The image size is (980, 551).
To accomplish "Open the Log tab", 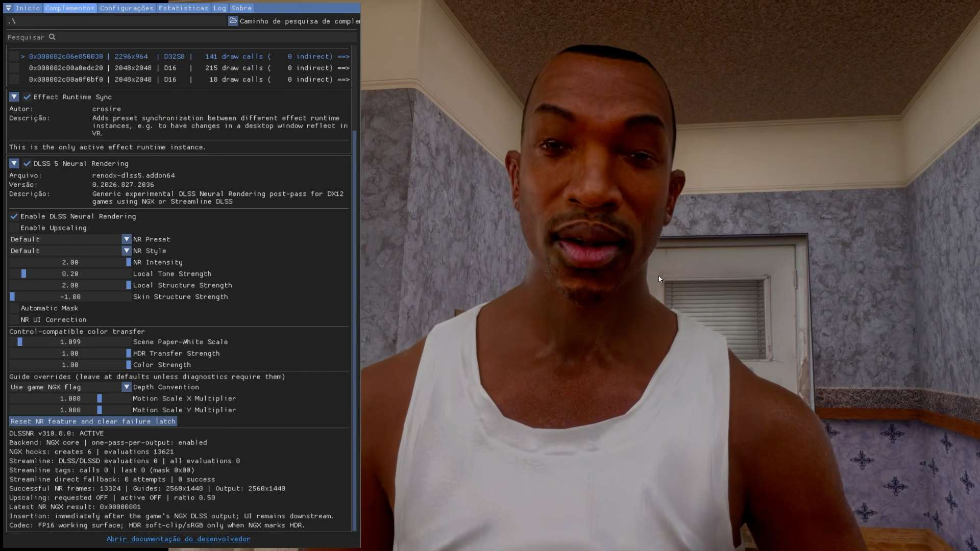I will (219, 8).
